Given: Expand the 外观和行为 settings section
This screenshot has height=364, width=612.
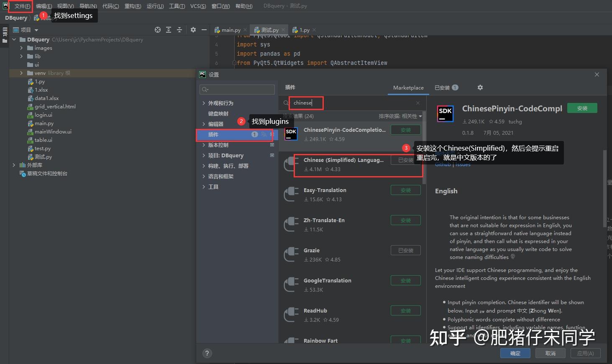Looking at the screenshot, I should click(204, 103).
